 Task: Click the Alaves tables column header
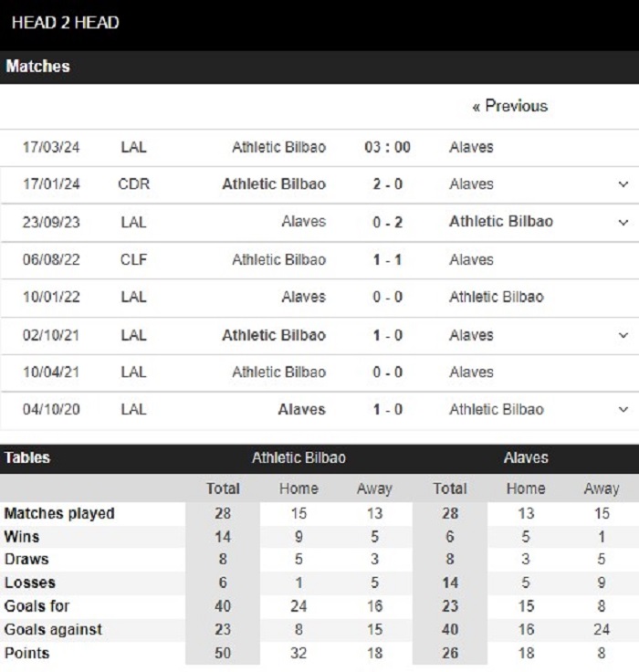(526, 457)
